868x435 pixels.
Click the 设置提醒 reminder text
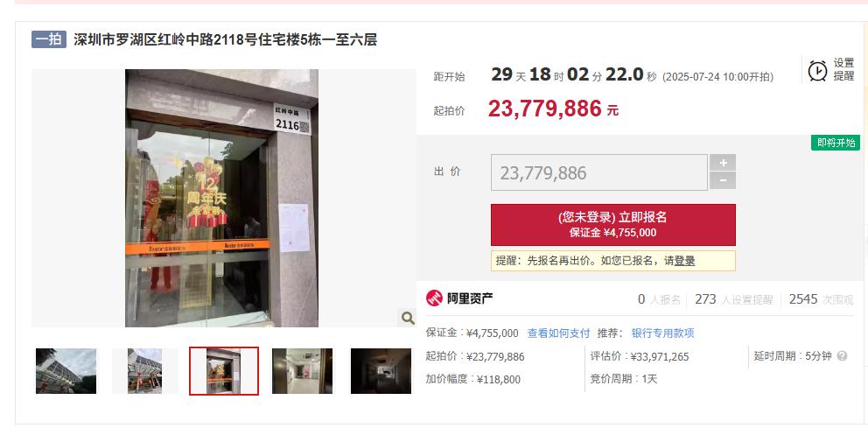pos(843,70)
